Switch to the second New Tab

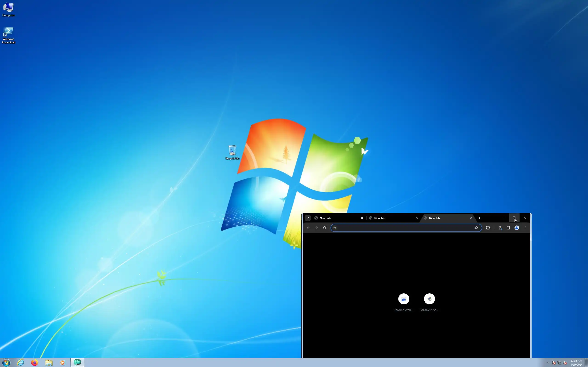point(391,218)
